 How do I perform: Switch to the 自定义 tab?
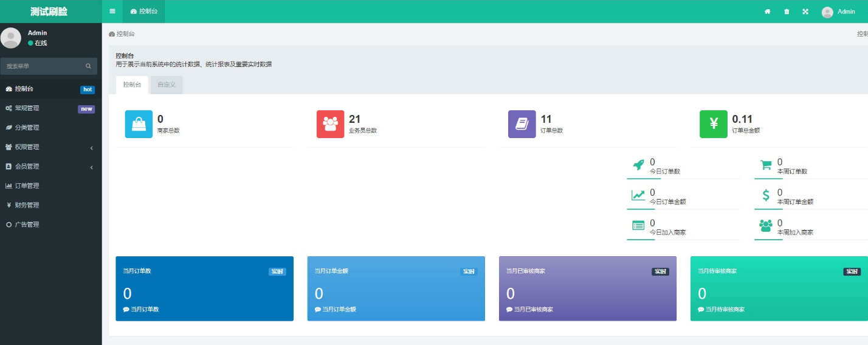click(167, 85)
